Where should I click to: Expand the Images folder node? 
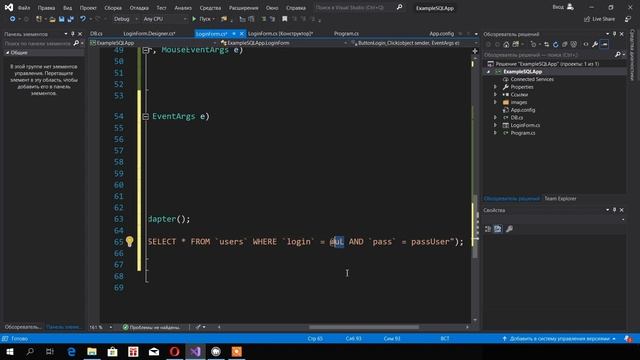pyautogui.click(x=496, y=102)
